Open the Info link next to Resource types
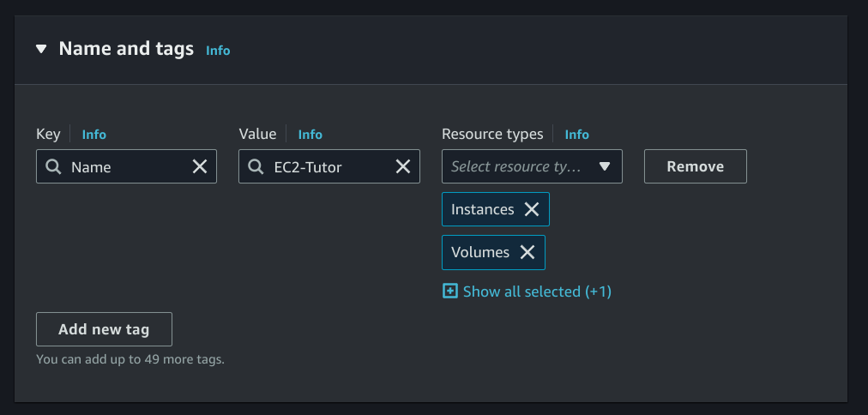Screen dimensions: 868x415 click(576, 135)
